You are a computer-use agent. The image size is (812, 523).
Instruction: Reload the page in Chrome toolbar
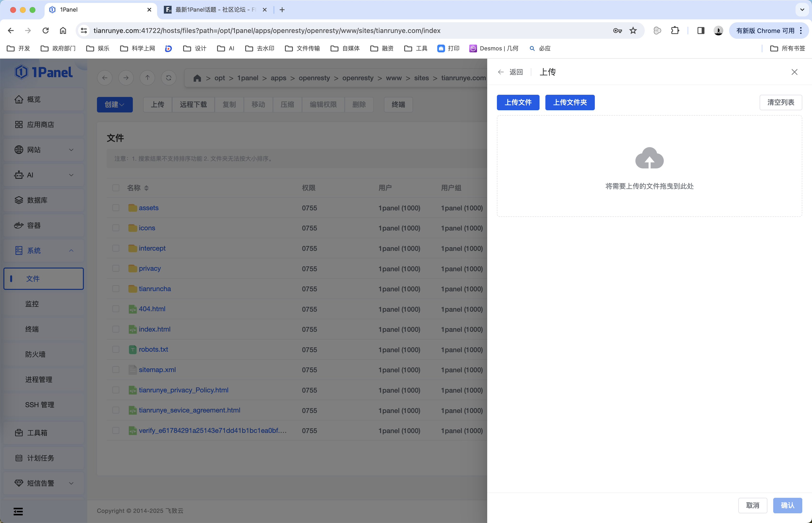click(x=46, y=31)
